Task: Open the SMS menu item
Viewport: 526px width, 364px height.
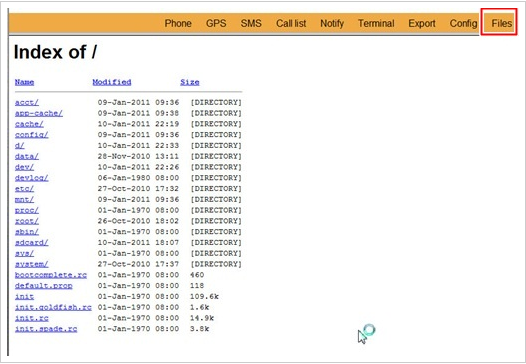Action: pos(251,23)
